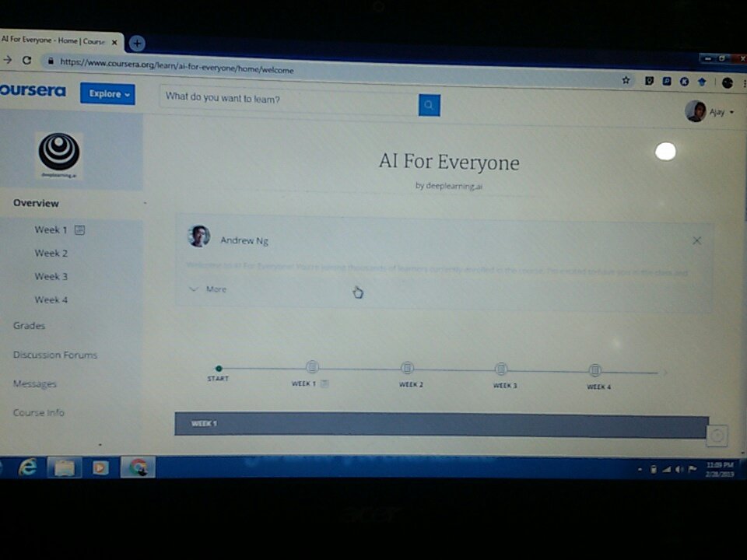Open the Chrome three-dot menu
Screen dimensions: 747x560
[744, 83]
